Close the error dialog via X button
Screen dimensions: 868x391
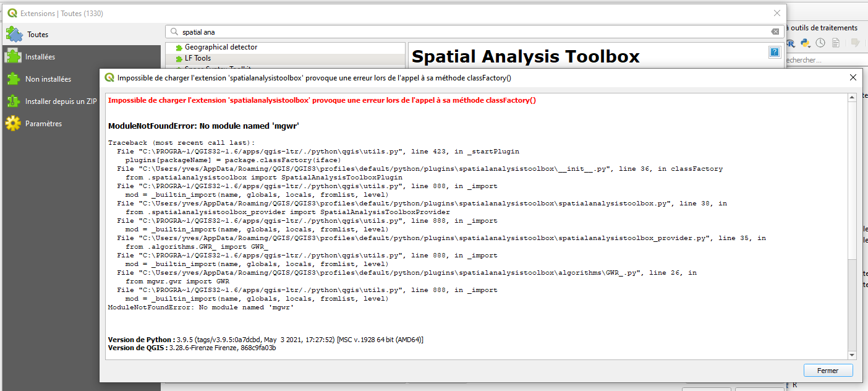pyautogui.click(x=853, y=77)
